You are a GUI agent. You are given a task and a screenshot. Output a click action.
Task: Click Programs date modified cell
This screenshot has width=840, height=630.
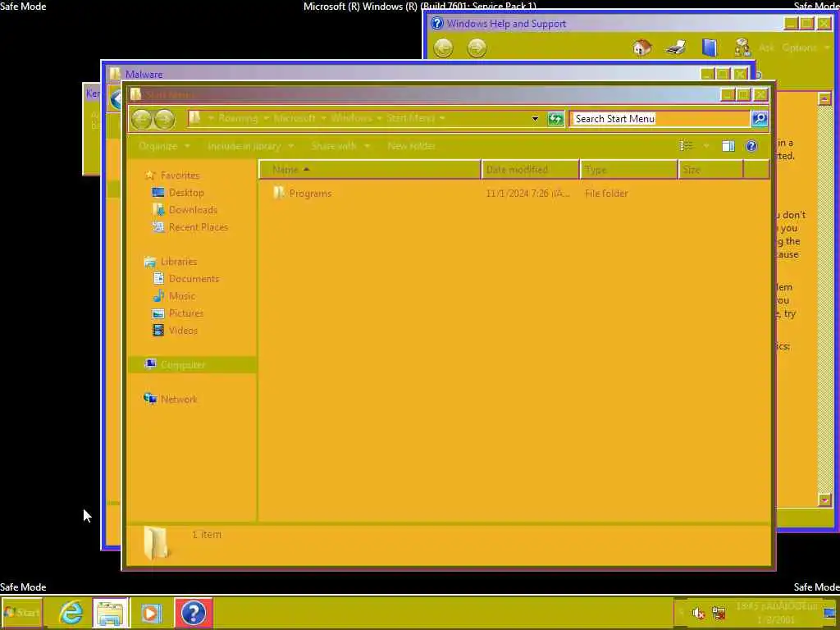click(x=527, y=194)
